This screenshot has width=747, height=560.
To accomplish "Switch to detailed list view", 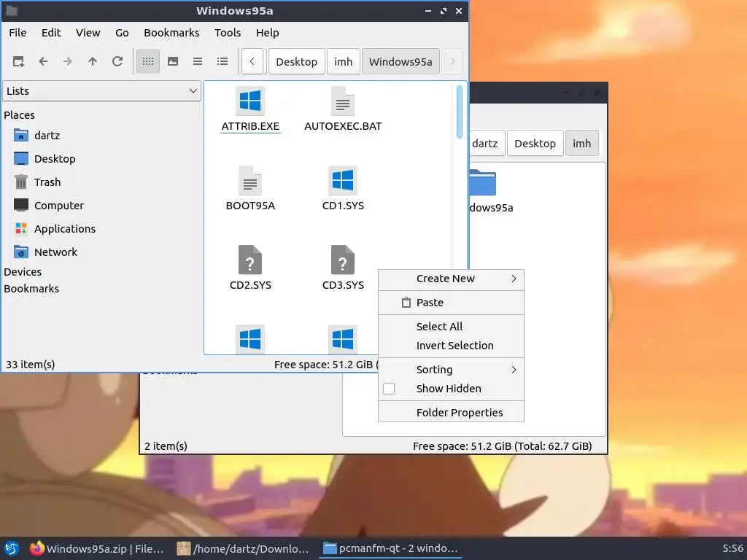I will [x=222, y=61].
